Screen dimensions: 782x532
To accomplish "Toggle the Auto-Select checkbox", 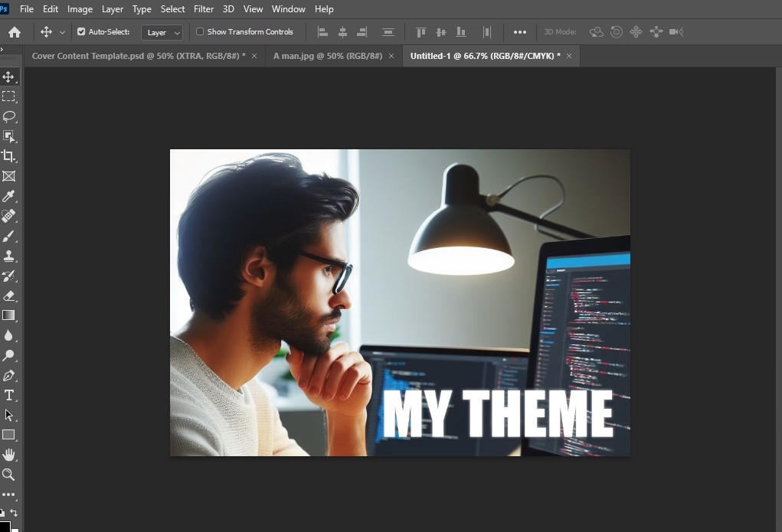I will click(81, 31).
